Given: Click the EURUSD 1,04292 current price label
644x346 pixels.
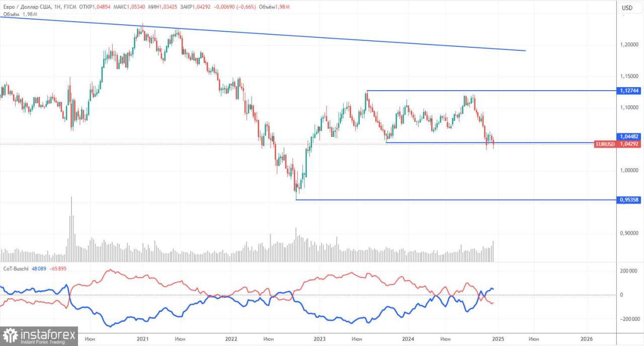Looking at the screenshot, I should (x=617, y=144).
